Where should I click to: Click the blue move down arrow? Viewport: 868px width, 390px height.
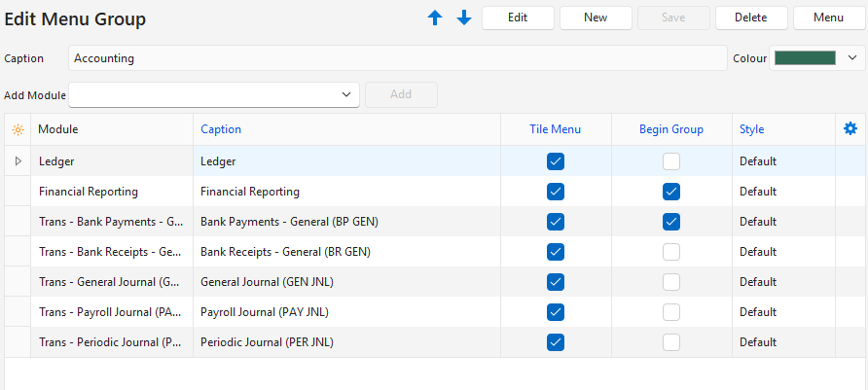(x=463, y=18)
